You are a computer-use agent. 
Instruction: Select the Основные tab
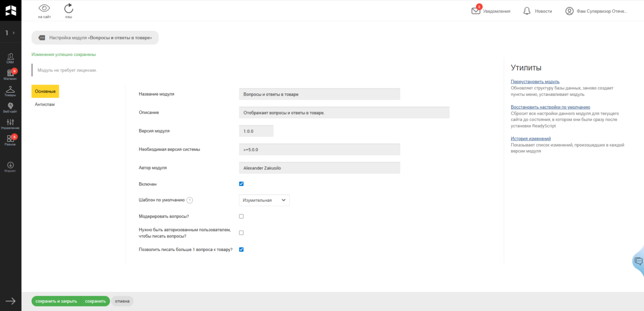click(x=45, y=91)
